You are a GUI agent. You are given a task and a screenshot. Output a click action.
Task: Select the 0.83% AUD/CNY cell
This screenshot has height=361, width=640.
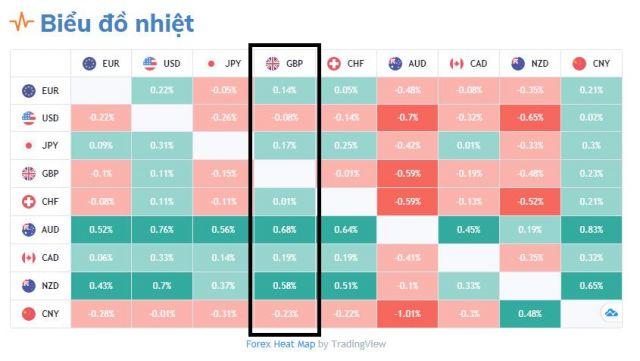(591, 230)
